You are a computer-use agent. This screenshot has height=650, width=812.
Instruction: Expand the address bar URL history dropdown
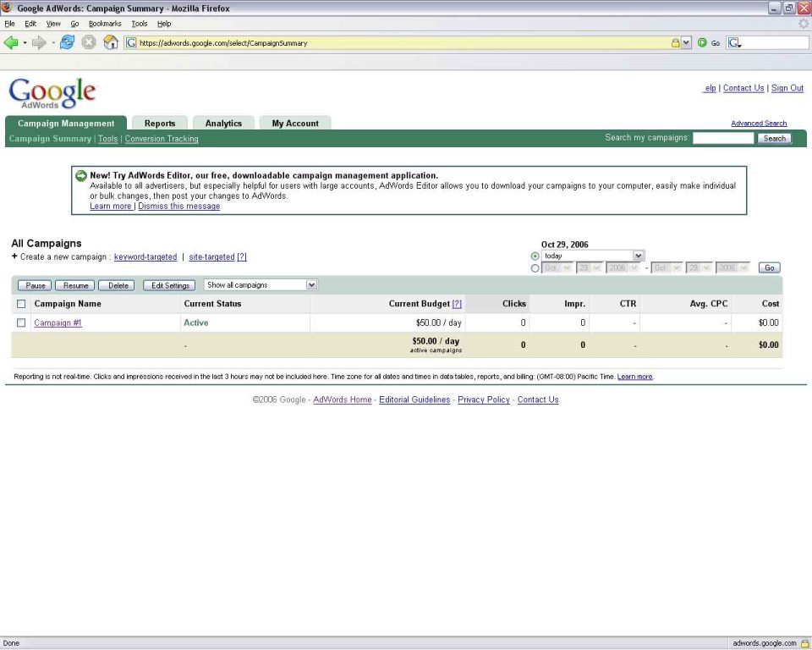click(686, 43)
